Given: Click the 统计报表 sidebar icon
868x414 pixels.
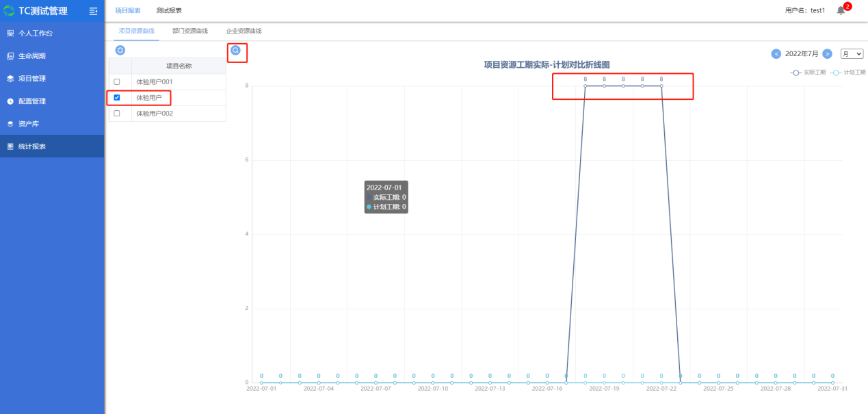Looking at the screenshot, I should (10, 146).
